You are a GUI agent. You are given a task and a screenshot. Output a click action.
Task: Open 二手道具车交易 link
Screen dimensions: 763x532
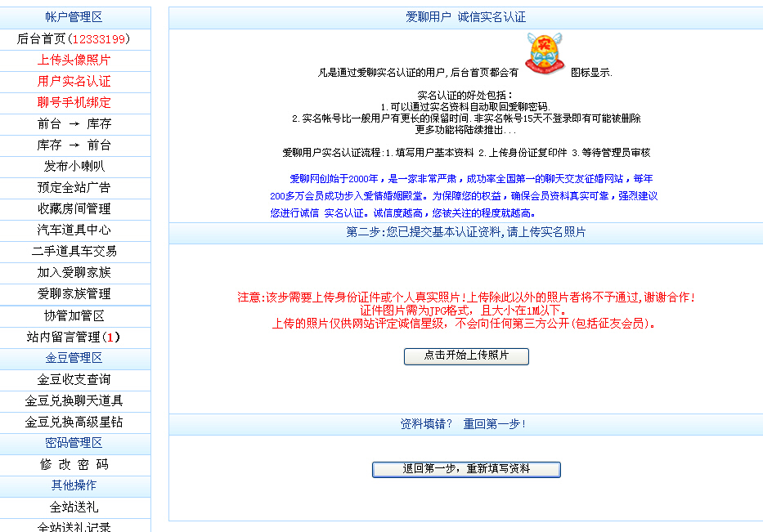74,252
